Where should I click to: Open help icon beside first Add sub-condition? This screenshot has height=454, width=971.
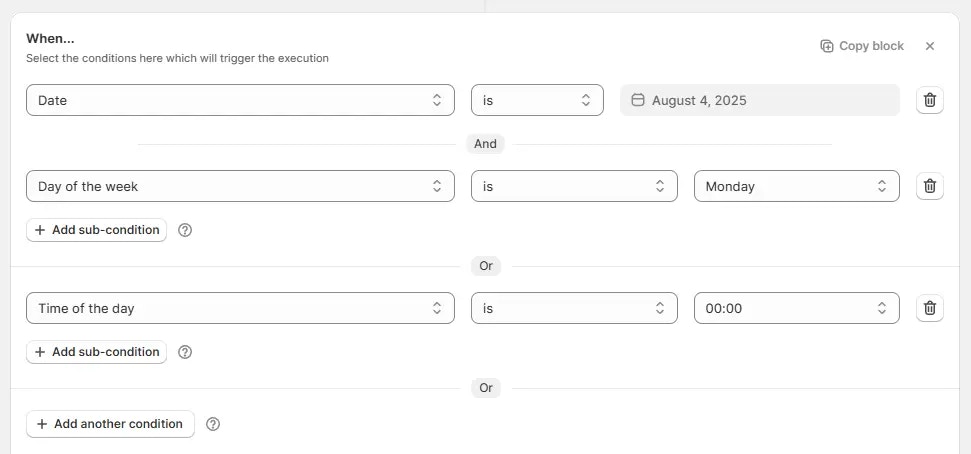point(185,230)
